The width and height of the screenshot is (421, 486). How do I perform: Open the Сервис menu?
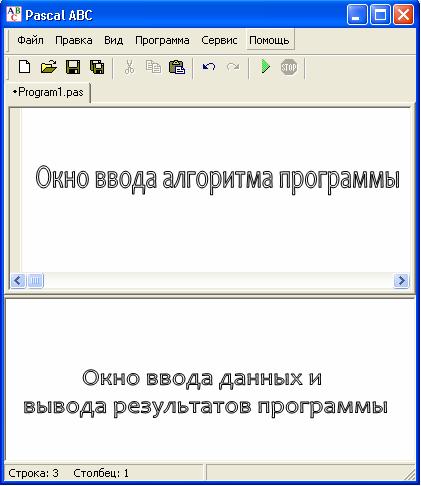pyautogui.click(x=219, y=40)
